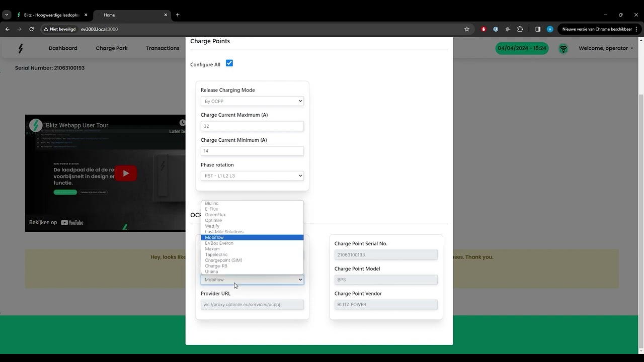
Task: Open the Release Charging Mode dropdown
Action: click(252, 101)
